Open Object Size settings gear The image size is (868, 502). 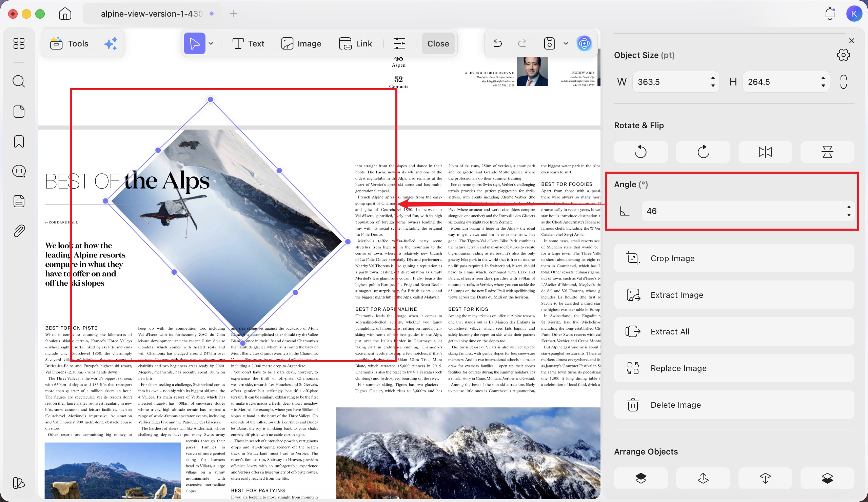click(843, 55)
